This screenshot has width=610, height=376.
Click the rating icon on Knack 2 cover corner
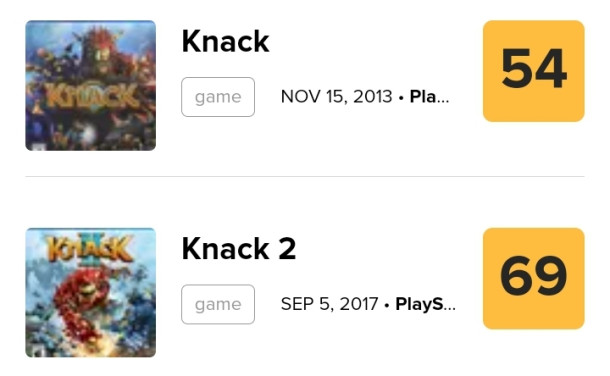(x=37, y=352)
